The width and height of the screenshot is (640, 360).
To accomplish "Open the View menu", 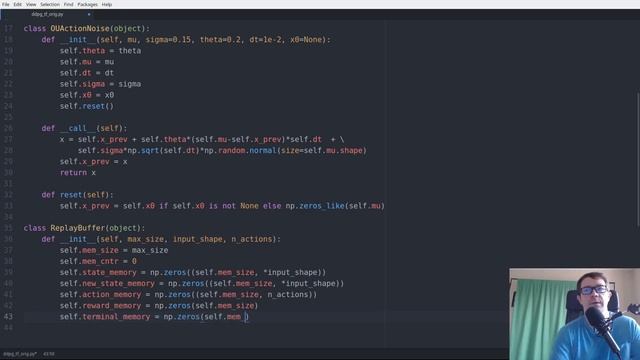I will coord(31,4).
